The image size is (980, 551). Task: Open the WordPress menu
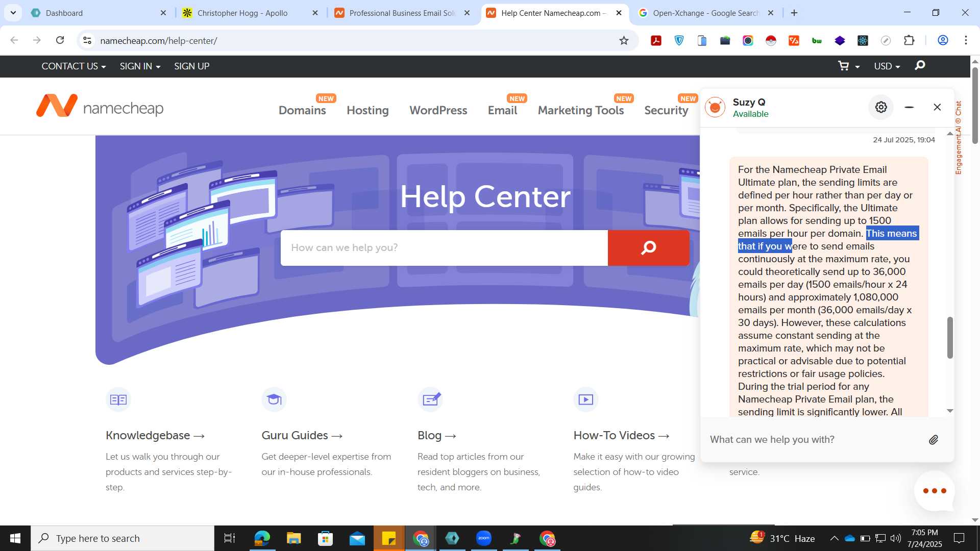point(438,110)
